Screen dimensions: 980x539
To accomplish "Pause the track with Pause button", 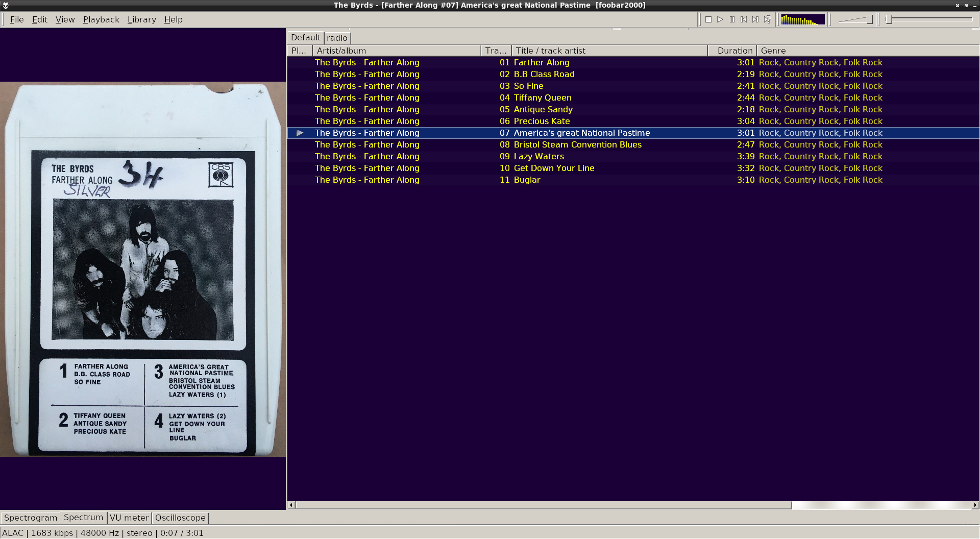I will pos(732,19).
